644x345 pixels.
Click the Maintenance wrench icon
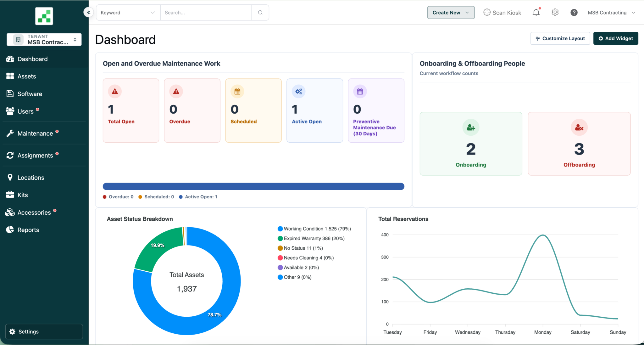(10, 133)
